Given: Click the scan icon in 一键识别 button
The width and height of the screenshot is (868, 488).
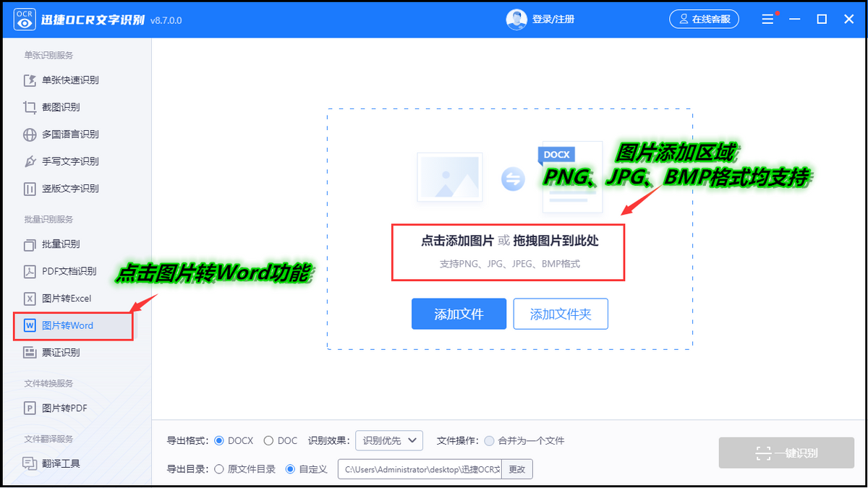Looking at the screenshot, I should point(763,453).
